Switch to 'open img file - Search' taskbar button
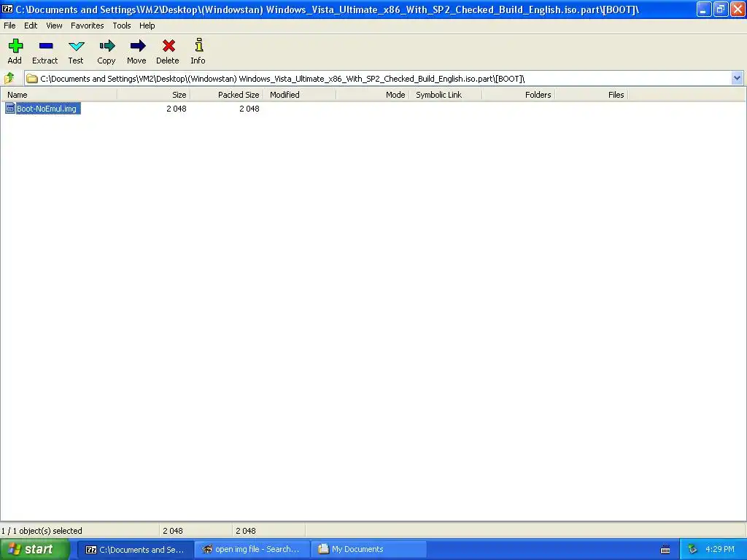This screenshot has width=747, height=560. 252,550
